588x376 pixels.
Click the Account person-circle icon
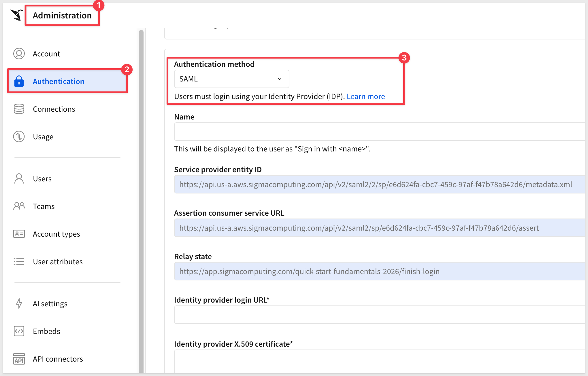19,54
